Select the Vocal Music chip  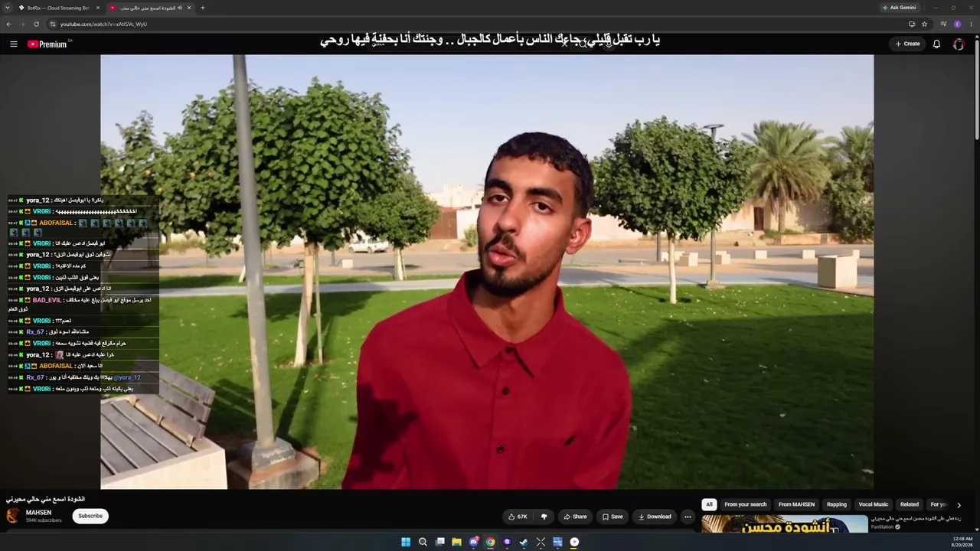tap(874, 504)
